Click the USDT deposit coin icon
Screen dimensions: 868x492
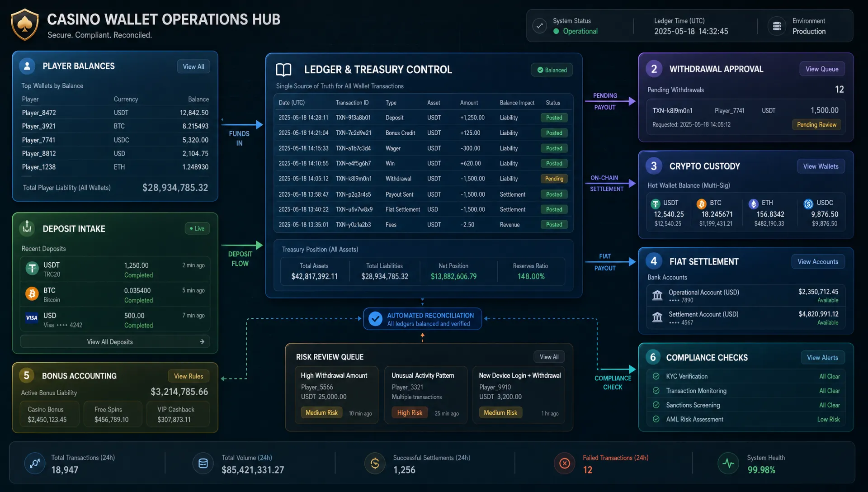click(x=32, y=269)
